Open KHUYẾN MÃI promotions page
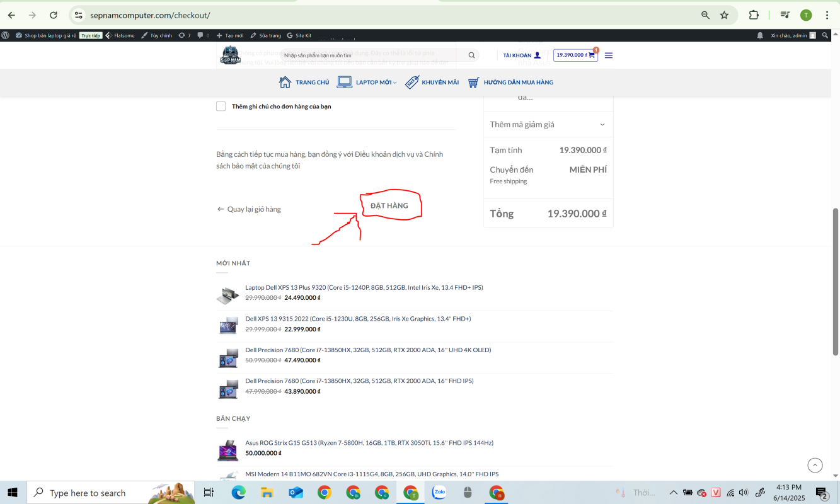This screenshot has width=840, height=504. point(432,83)
